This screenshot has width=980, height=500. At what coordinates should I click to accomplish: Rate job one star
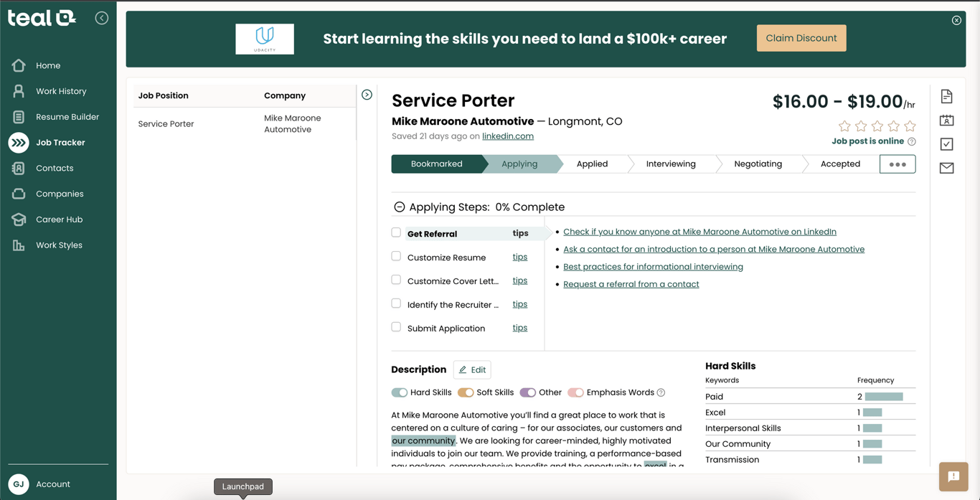tap(844, 126)
